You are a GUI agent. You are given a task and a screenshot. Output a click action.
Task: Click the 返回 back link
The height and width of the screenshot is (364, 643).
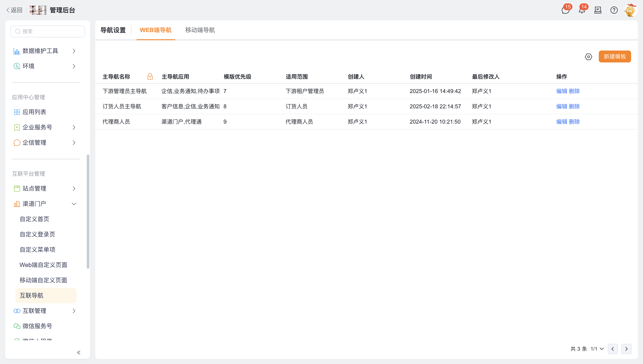point(14,10)
